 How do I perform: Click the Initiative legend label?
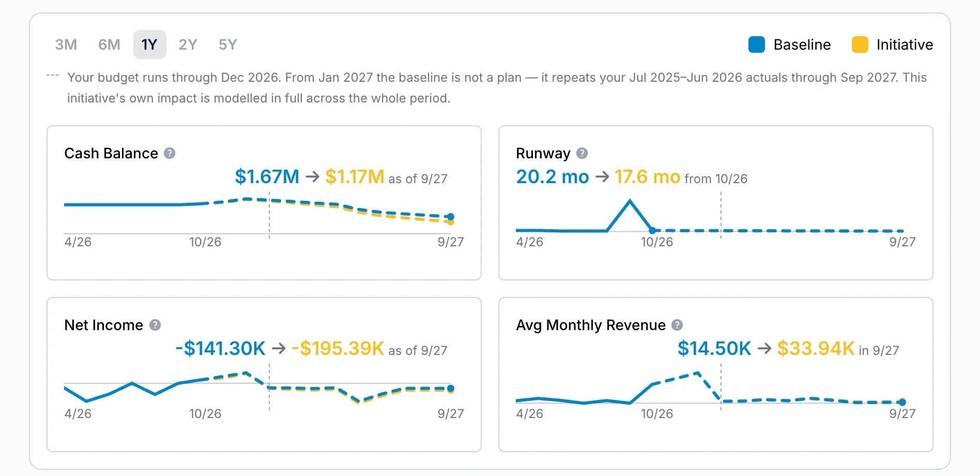(x=905, y=44)
